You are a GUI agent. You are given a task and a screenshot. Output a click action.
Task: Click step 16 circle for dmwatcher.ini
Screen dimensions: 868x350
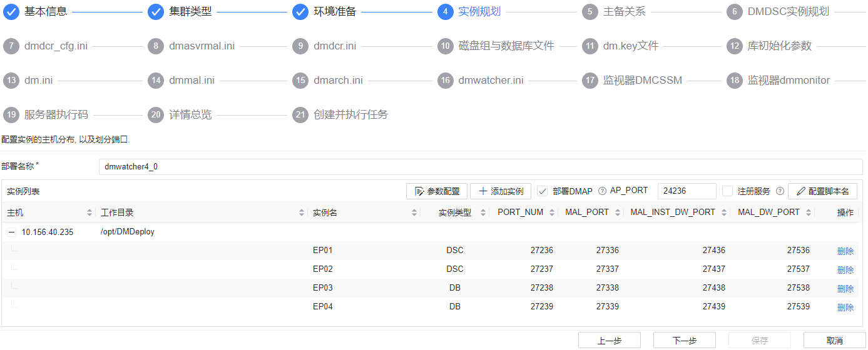tap(445, 81)
